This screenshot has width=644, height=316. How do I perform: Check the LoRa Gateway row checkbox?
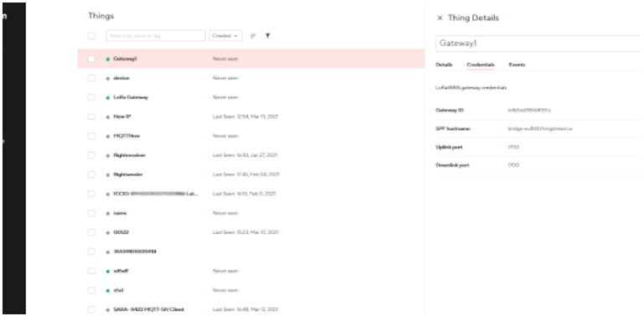coord(91,98)
